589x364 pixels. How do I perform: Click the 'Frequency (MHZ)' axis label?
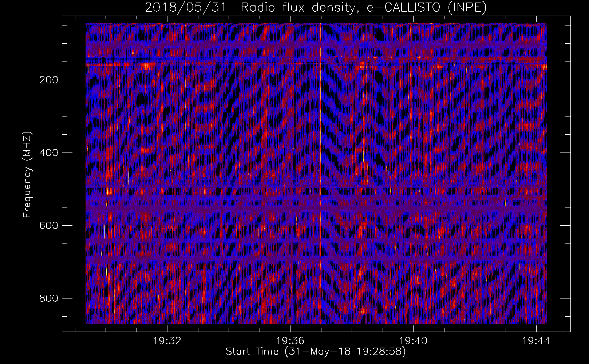(x=28, y=174)
